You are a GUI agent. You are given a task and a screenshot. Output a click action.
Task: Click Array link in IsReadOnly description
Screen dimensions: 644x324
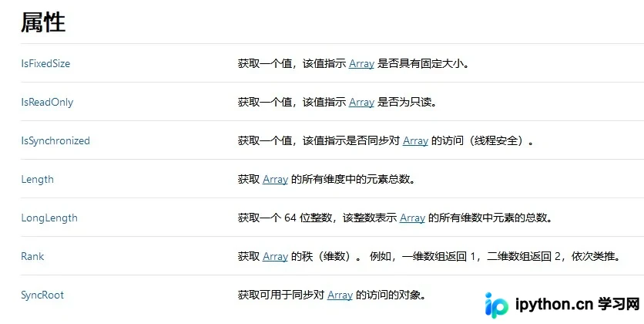361,103
